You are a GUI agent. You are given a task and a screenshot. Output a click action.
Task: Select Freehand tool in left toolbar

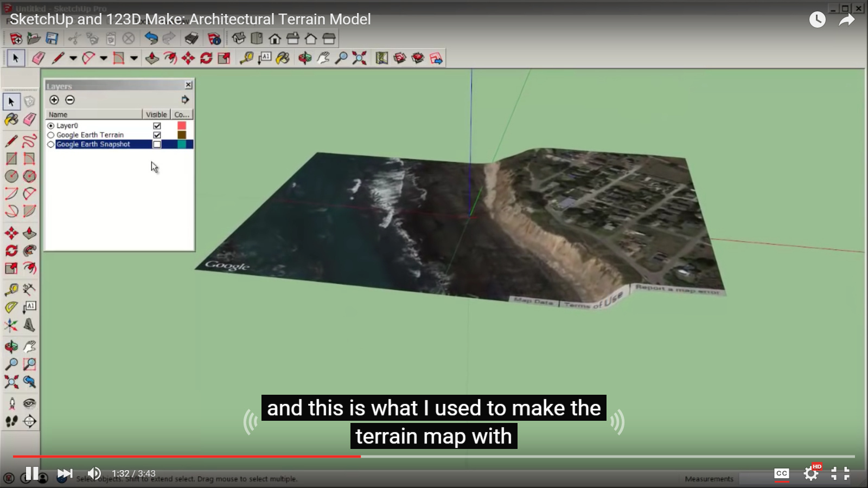29,141
